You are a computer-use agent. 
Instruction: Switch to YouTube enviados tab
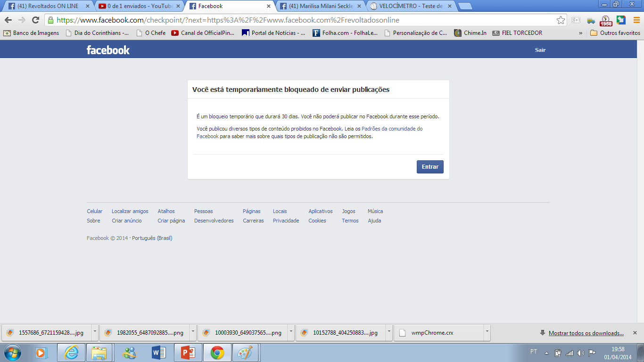138,6
